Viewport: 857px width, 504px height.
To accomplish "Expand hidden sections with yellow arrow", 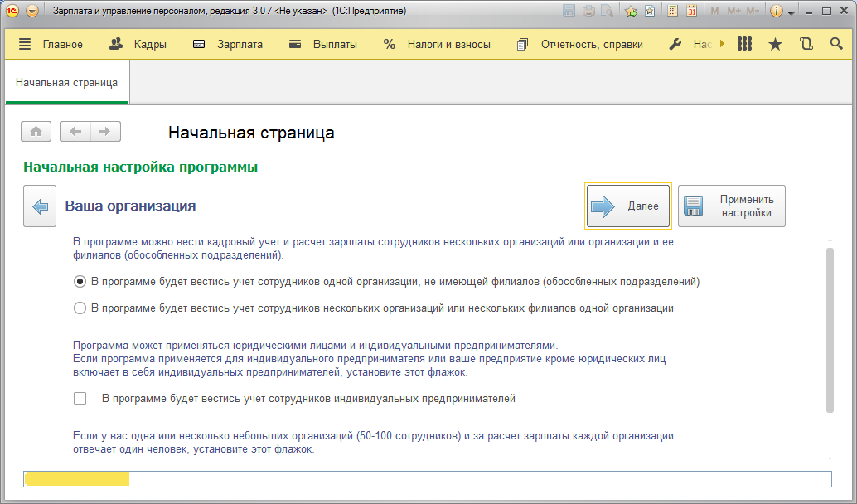I will click(x=722, y=45).
